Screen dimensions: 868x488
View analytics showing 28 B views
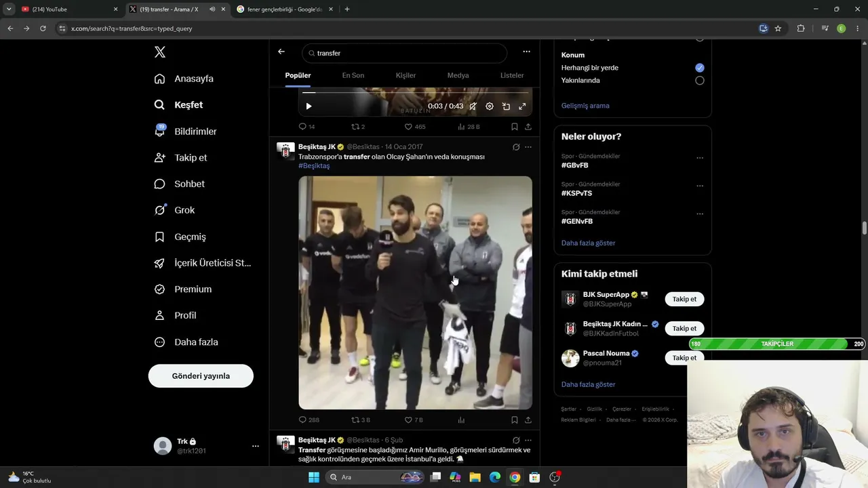[x=469, y=127]
